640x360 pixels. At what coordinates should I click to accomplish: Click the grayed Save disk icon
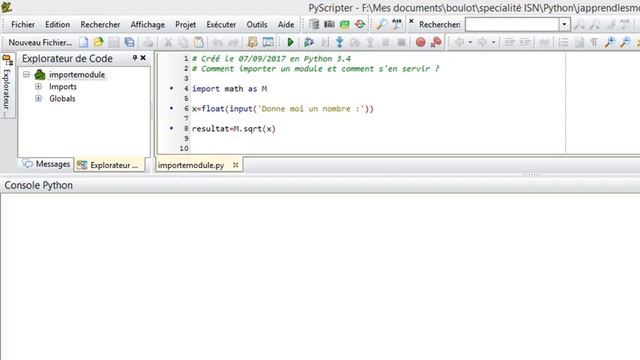coord(114,42)
